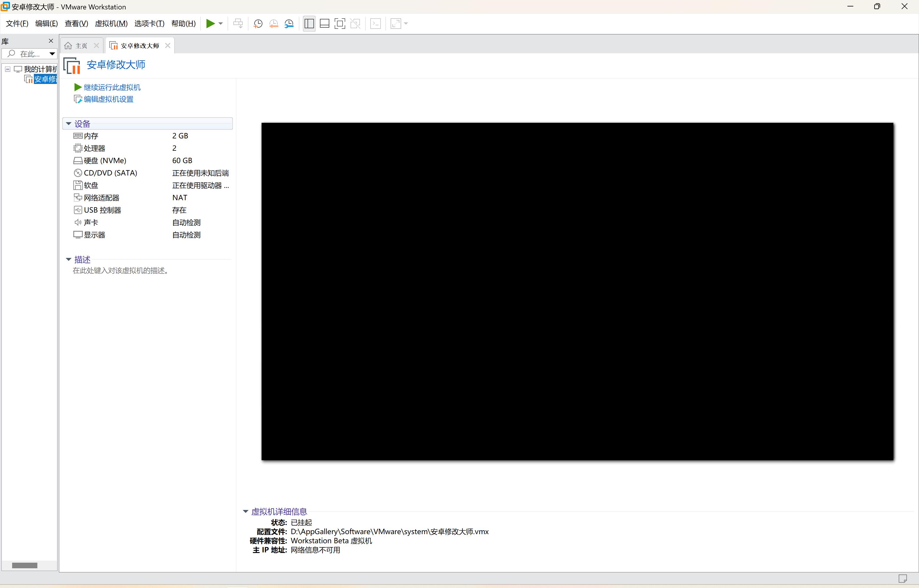The image size is (919, 588).
Task: Click the suspended VM icon beside the title
Action: pyautogui.click(x=71, y=65)
